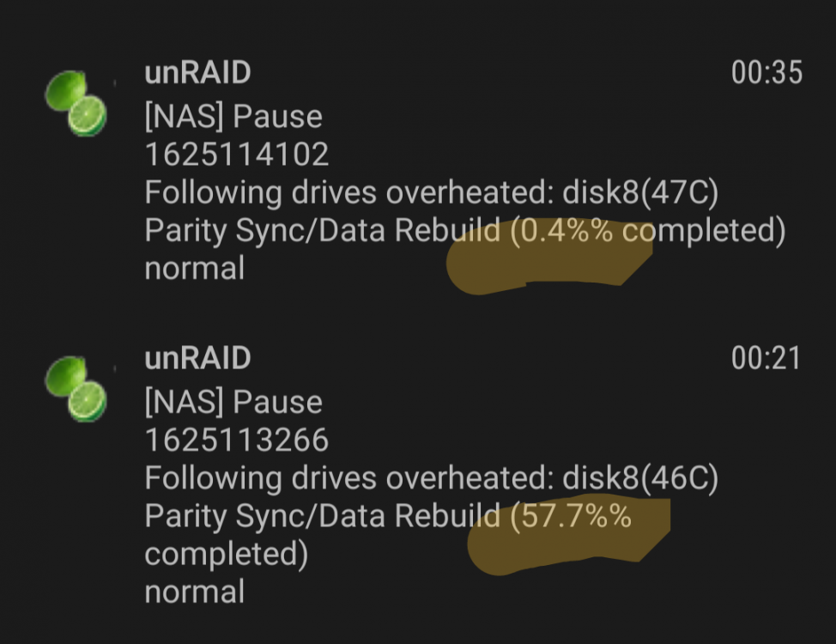Select the 00:35 timestamp
The image size is (836, 644).
[x=766, y=73]
